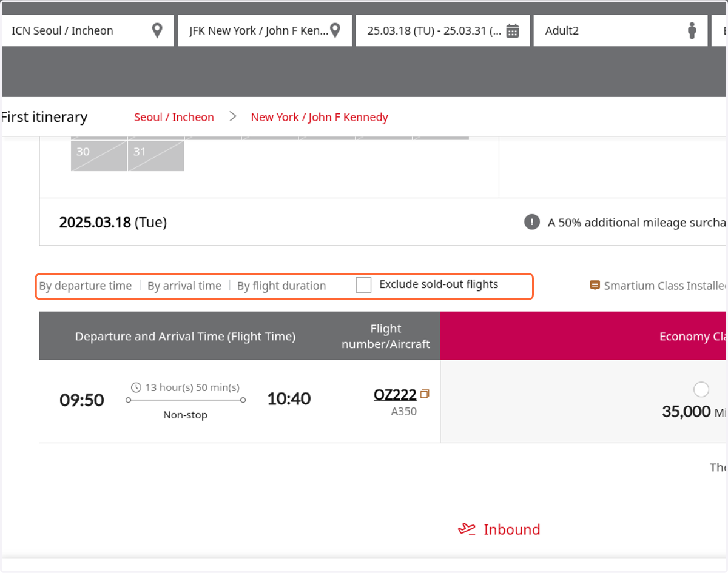
Task: Click the First itinerary heading
Action: point(44,117)
